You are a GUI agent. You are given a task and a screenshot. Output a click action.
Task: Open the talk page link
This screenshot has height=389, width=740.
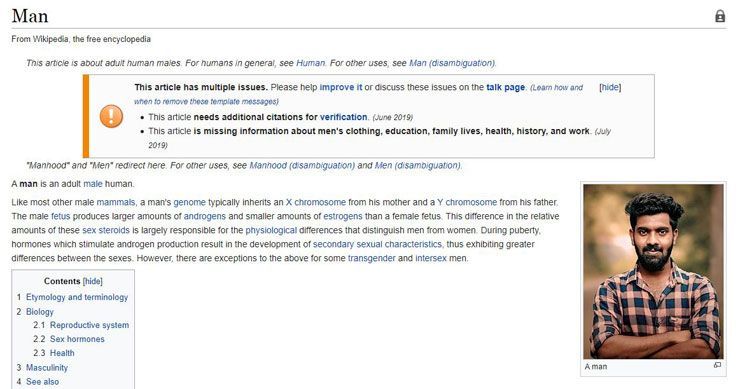coord(505,87)
